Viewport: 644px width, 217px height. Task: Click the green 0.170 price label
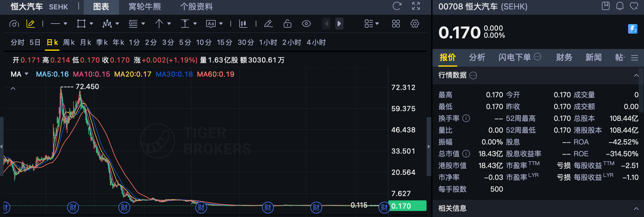(407, 206)
